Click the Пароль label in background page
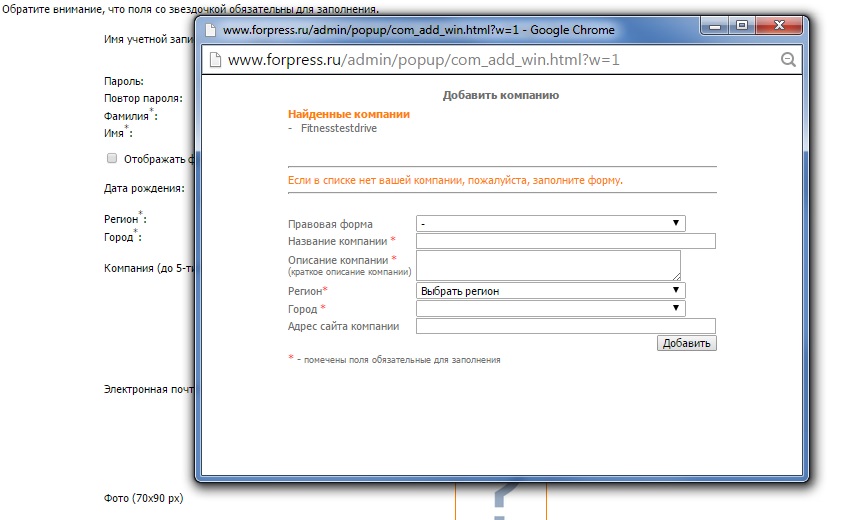Image resolution: width=853 pixels, height=520 pixels. point(123,81)
